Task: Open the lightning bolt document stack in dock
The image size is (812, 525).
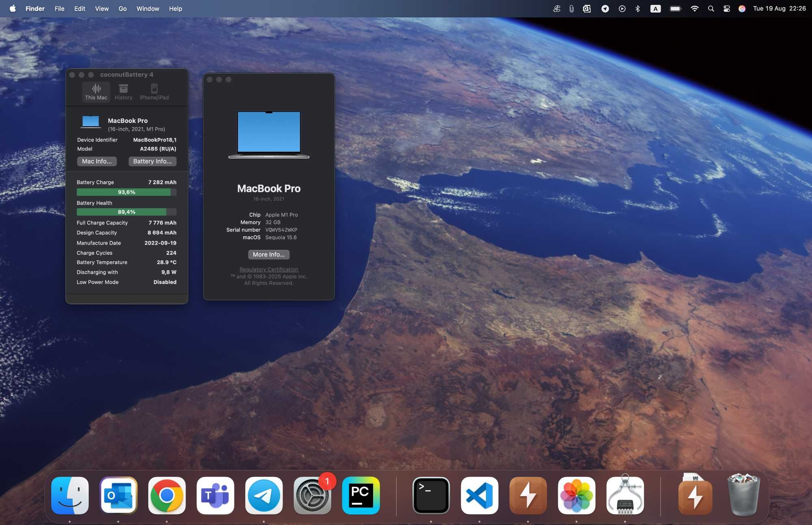Action: coord(695,495)
